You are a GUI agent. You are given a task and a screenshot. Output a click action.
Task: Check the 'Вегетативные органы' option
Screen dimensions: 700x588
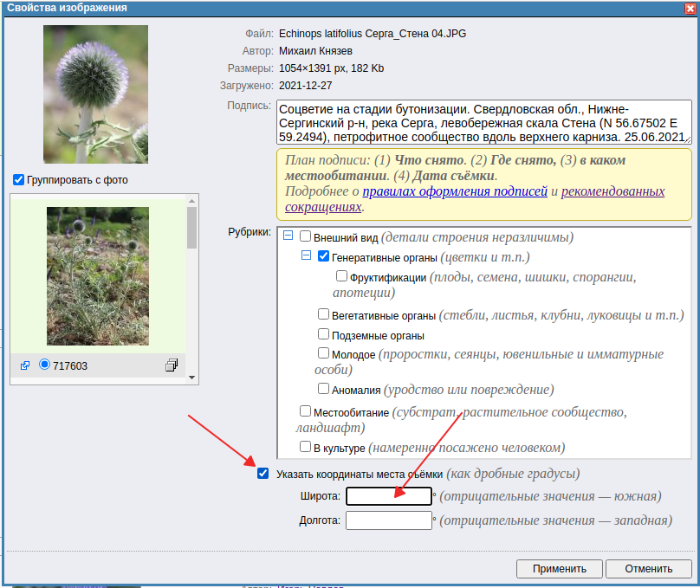coord(324,315)
